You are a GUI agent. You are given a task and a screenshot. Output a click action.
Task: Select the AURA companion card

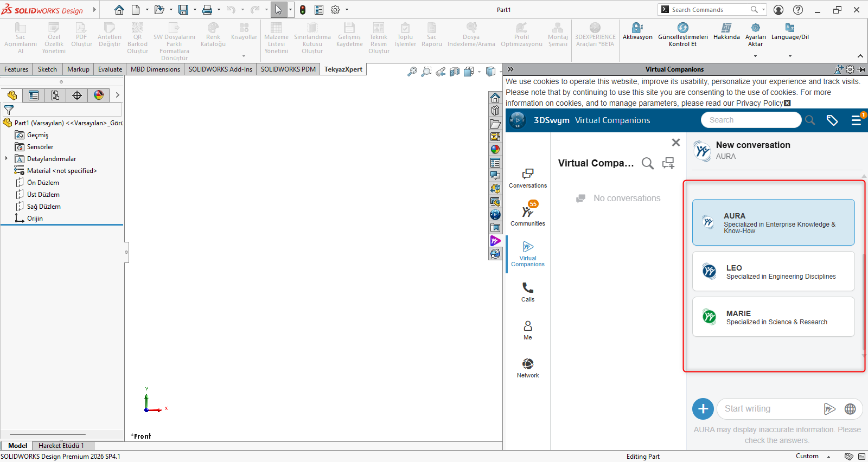(x=773, y=222)
